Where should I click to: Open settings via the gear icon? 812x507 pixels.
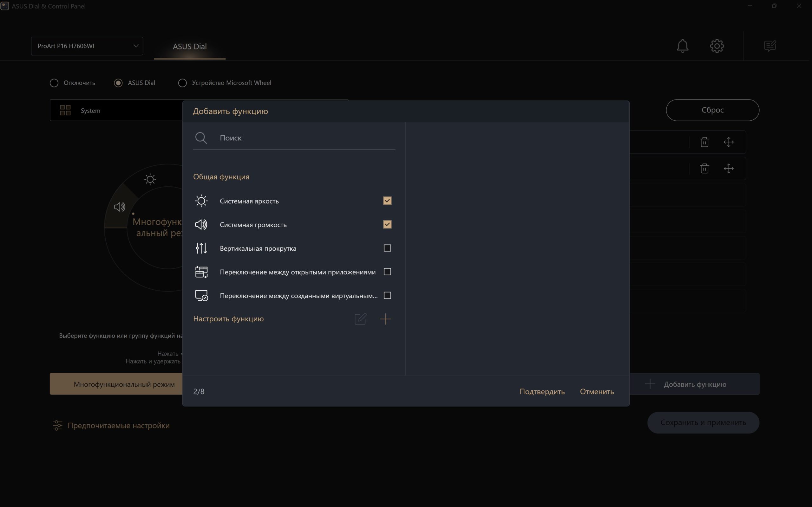click(x=717, y=46)
